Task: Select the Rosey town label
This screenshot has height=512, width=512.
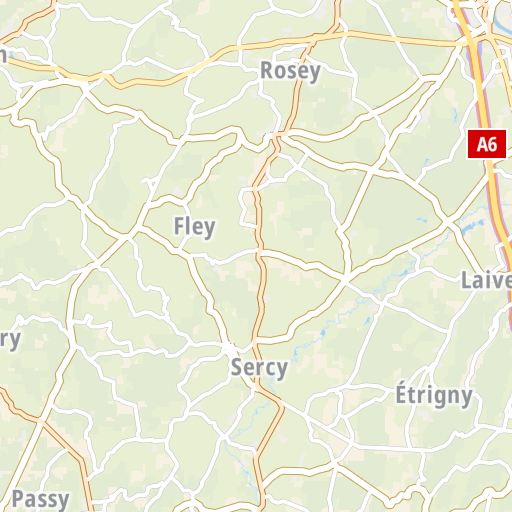Action: click(x=290, y=72)
